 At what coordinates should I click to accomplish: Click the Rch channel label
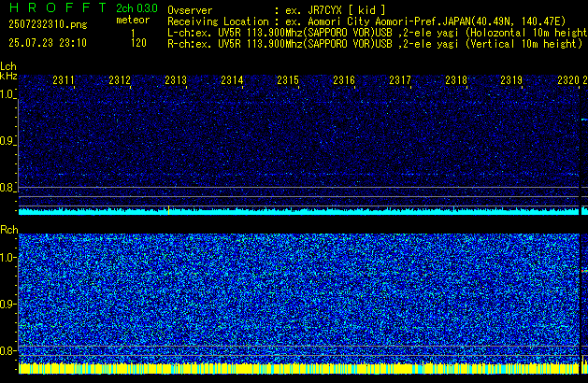click(x=9, y=230)
